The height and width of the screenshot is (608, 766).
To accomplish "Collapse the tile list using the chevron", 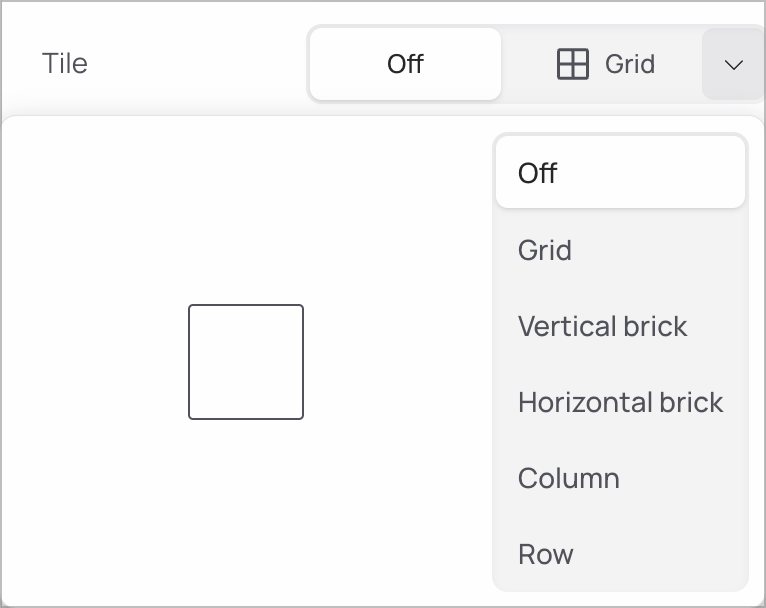I will point(733,64).
